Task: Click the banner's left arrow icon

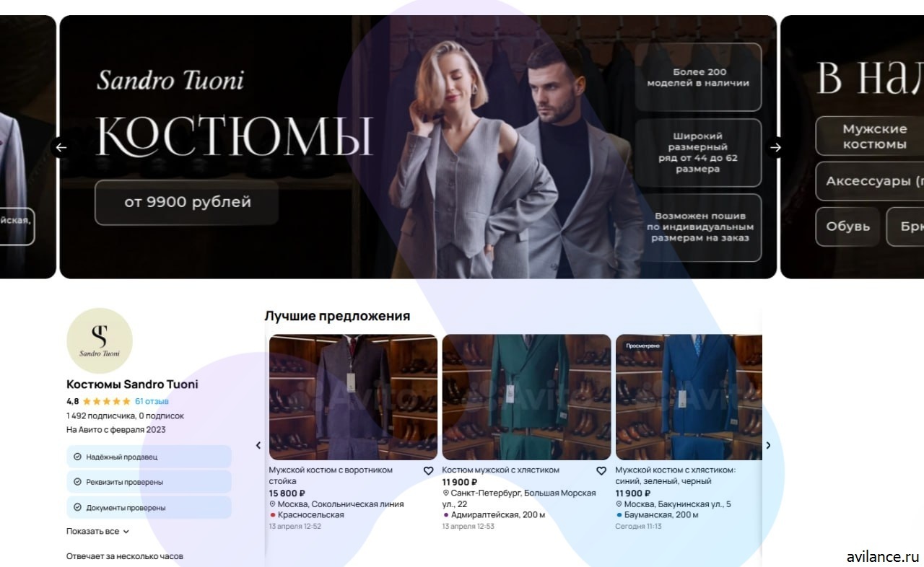Action: pos(61,147)
